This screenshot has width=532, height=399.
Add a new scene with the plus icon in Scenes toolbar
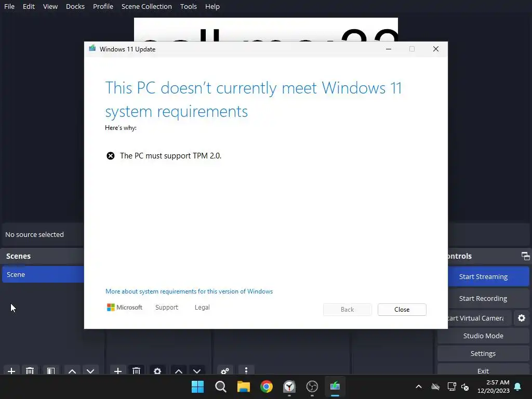(x=11, y=371)
